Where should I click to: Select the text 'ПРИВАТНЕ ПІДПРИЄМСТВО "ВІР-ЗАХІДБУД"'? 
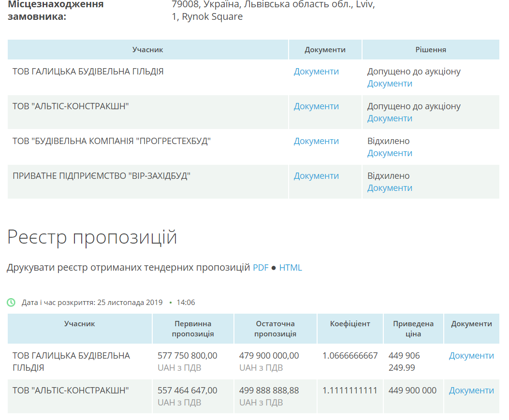tap(102, 176)
